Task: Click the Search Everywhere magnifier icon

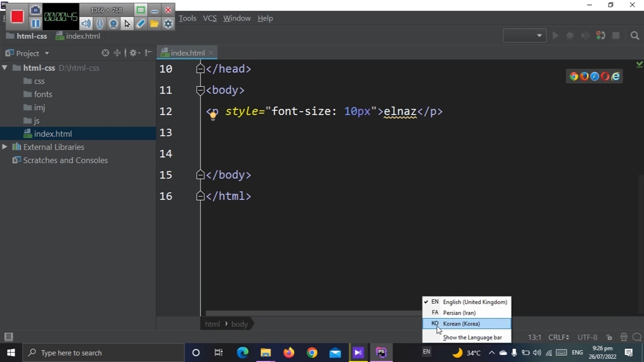Action: click(x=634, y=36)
